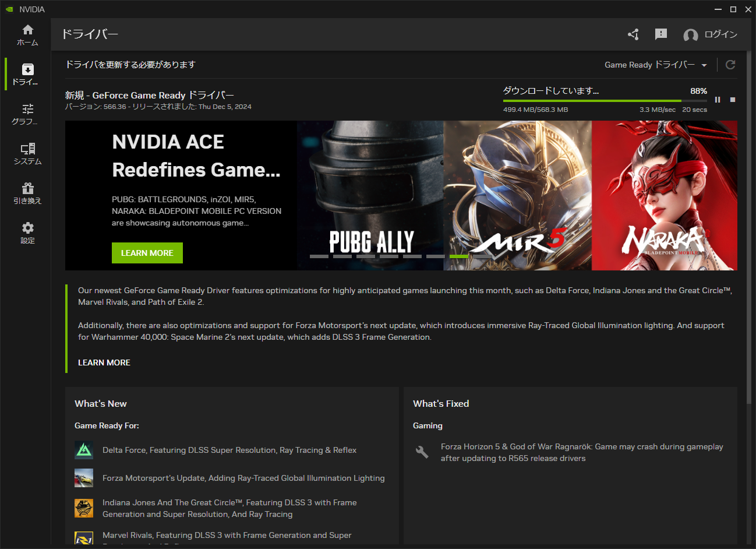Open the Game Ready ドライバー dropdown
This screenshot has width=756, height=549.
656,65
